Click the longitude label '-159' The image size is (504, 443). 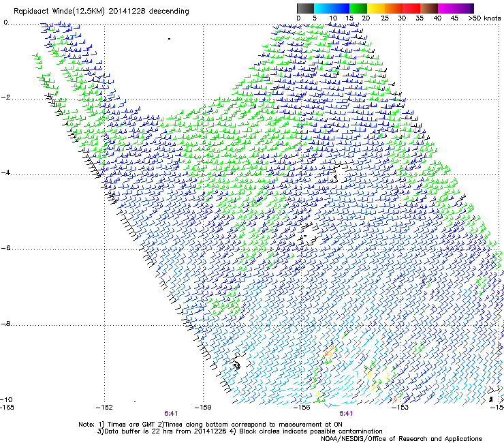coord(203,408)
